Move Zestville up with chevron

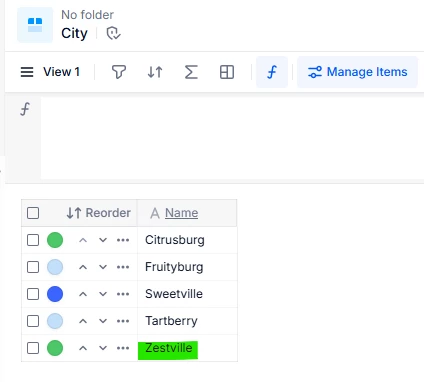tap(83, 348)
